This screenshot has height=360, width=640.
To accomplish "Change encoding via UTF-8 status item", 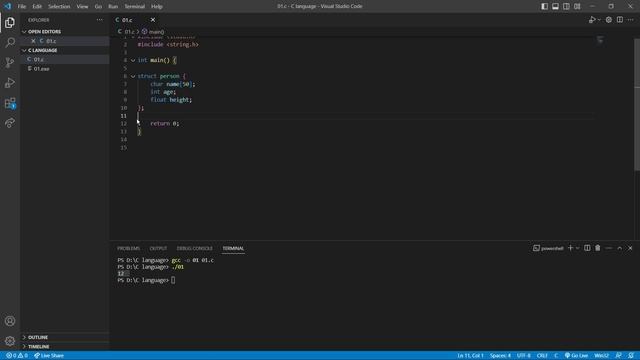I will [x=524, y=356].
